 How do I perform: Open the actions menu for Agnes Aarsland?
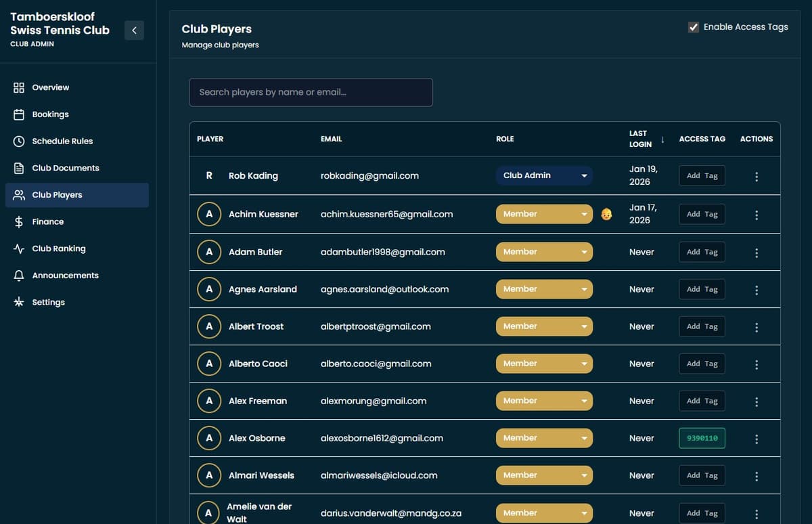[757, 290]
